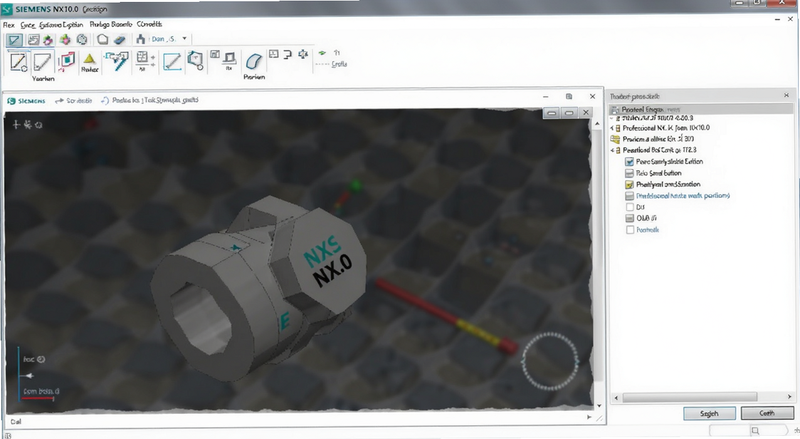800x439 pixels.
Task: Select the blue curved surface tool
Action: pyautogui.click(x=254, y=62)
